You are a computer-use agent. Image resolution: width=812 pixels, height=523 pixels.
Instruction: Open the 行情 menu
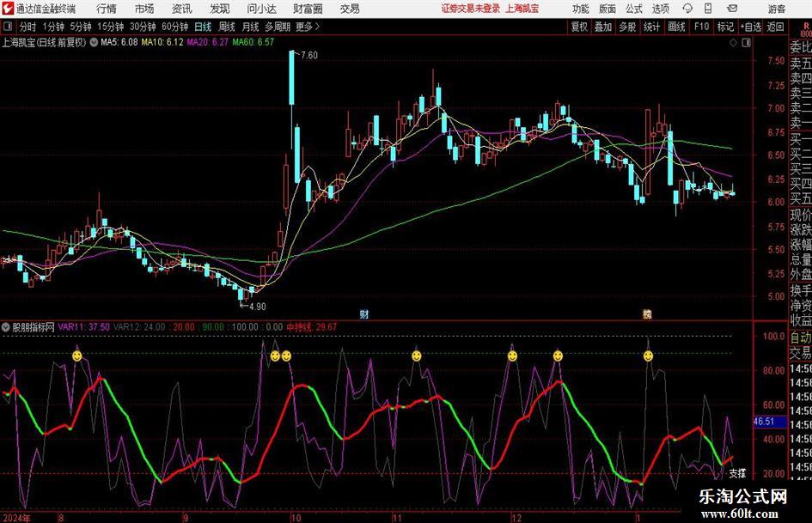pos(107,9)
